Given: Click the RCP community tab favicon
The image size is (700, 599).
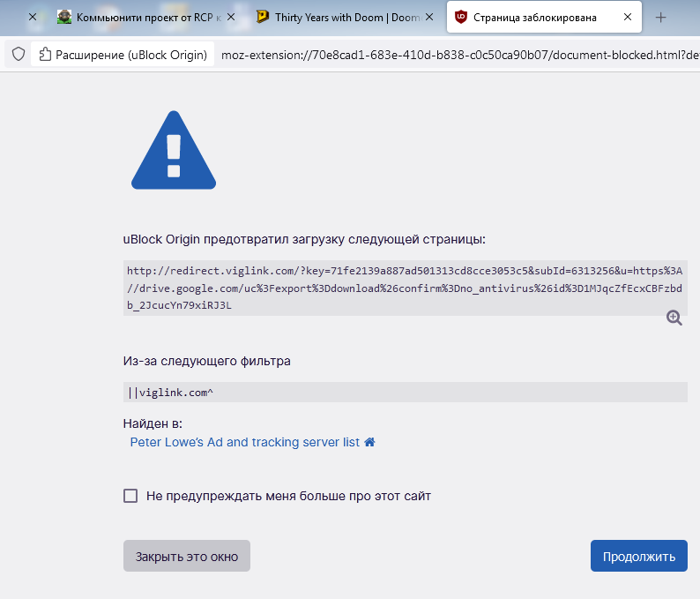Looking at the screenshot, I should pyautogui.click(x=64, y=17).
